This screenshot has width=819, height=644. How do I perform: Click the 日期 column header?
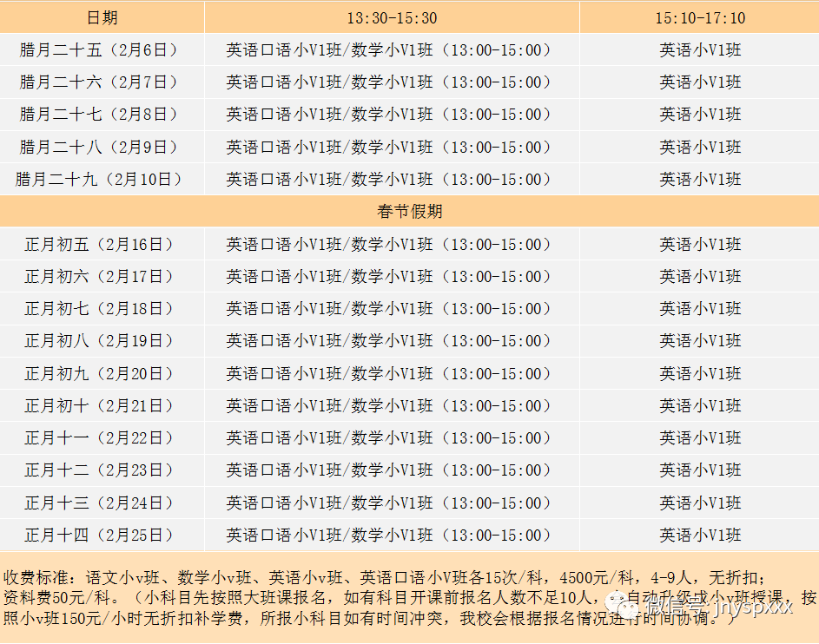[x=102, y=17]
